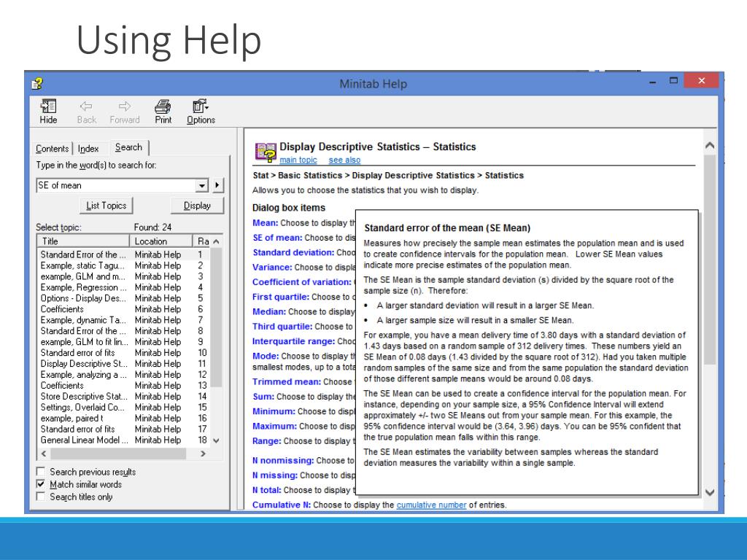The width and height of the screenshot is (747, 560).
Task: Select Options - Display Des... topic
Action: click(122, 298)
